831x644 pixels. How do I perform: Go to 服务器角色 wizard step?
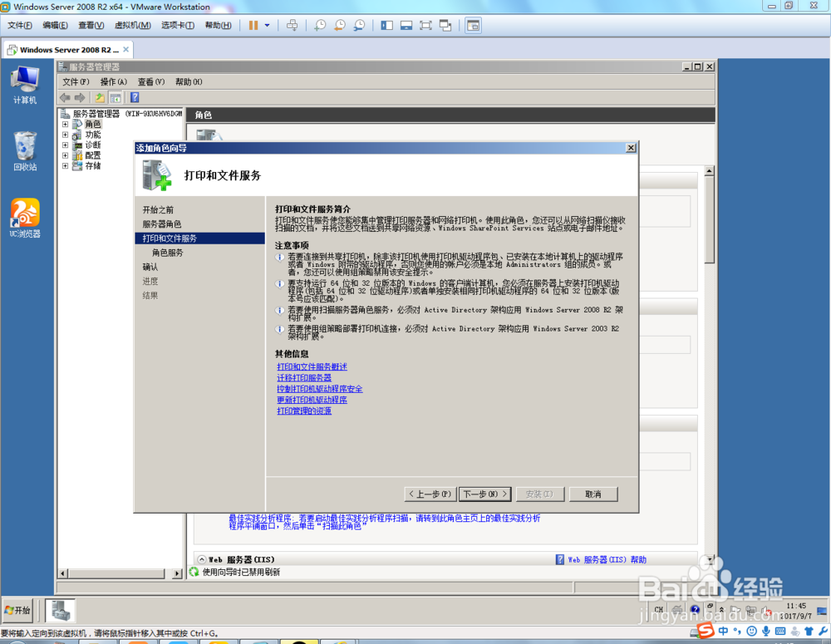click(162, 224)
